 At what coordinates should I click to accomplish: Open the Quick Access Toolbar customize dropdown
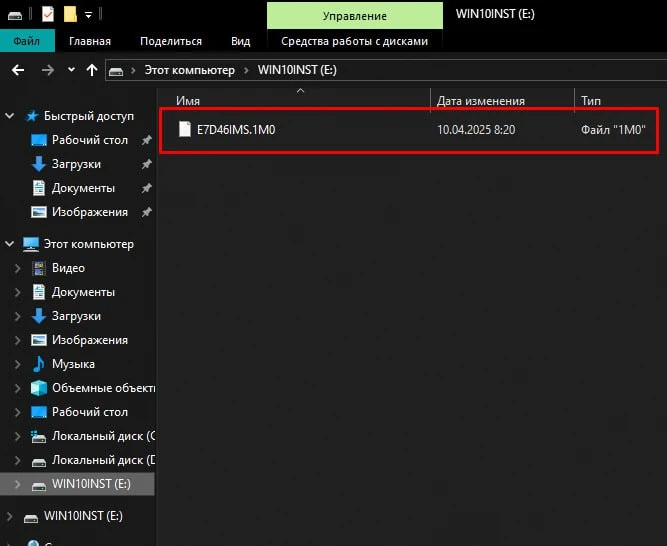89,16
